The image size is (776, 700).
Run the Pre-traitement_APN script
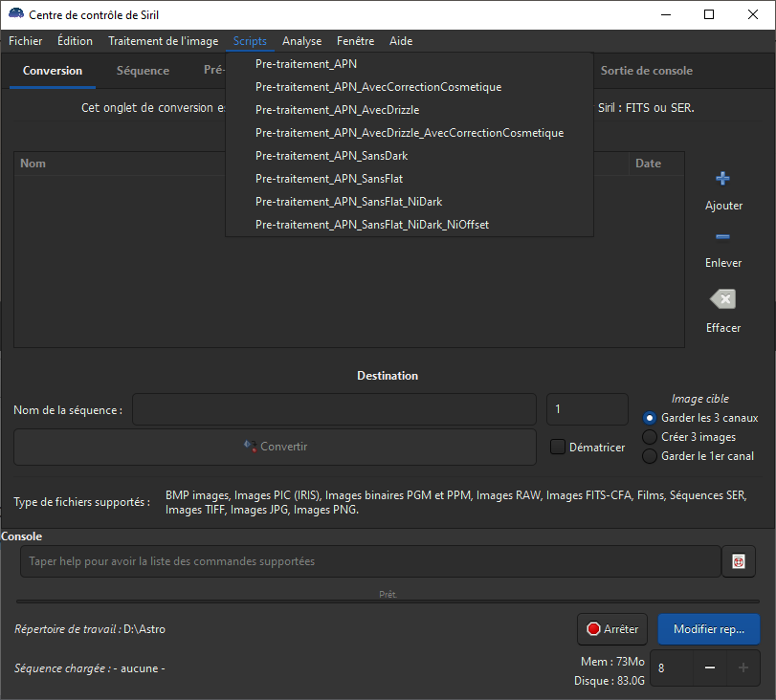pos(410,64)
